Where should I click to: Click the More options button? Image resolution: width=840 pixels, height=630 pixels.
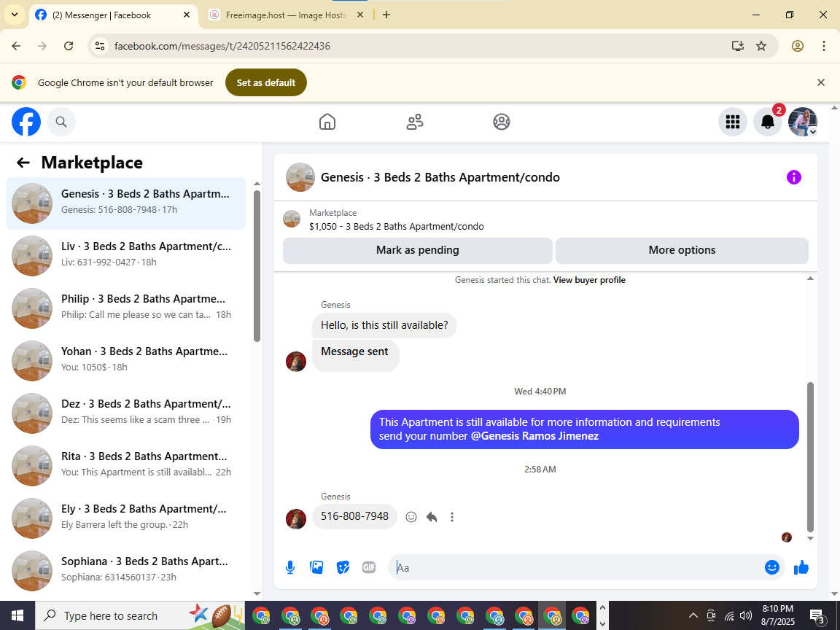tap(682, 250)
